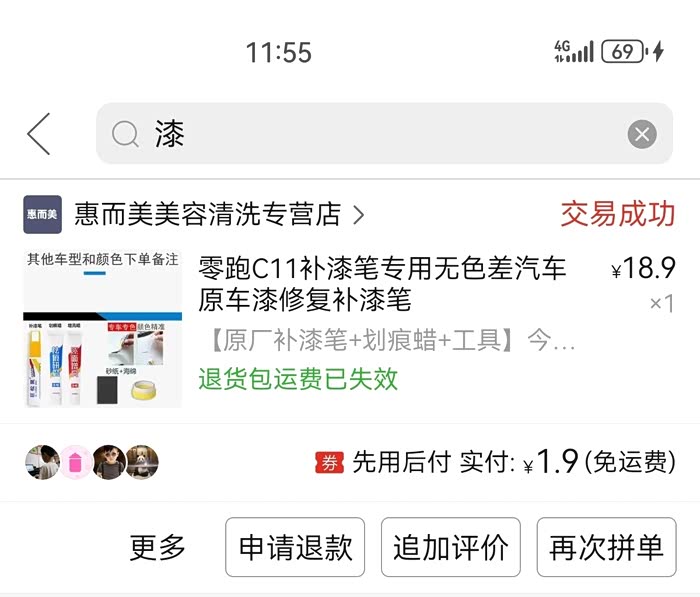The image size is (700, 597).
Task: Clear the search text with X icon
Action: point(642,134)
